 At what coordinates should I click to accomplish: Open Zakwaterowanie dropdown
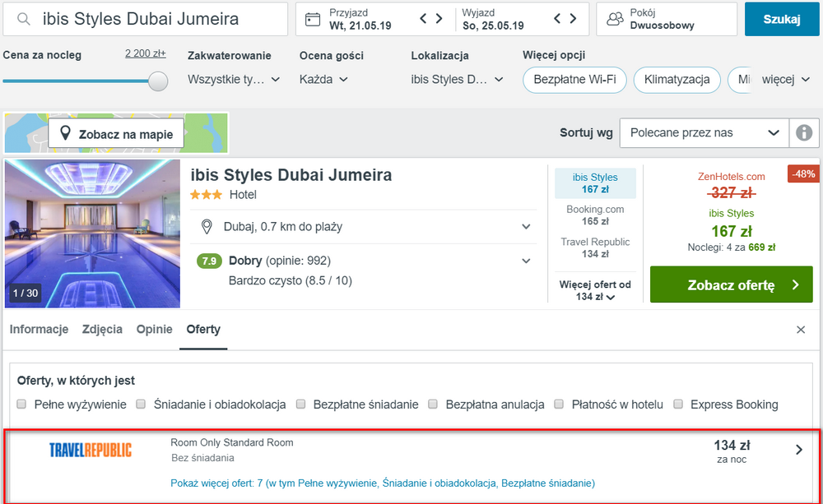[x=234, y=80]
